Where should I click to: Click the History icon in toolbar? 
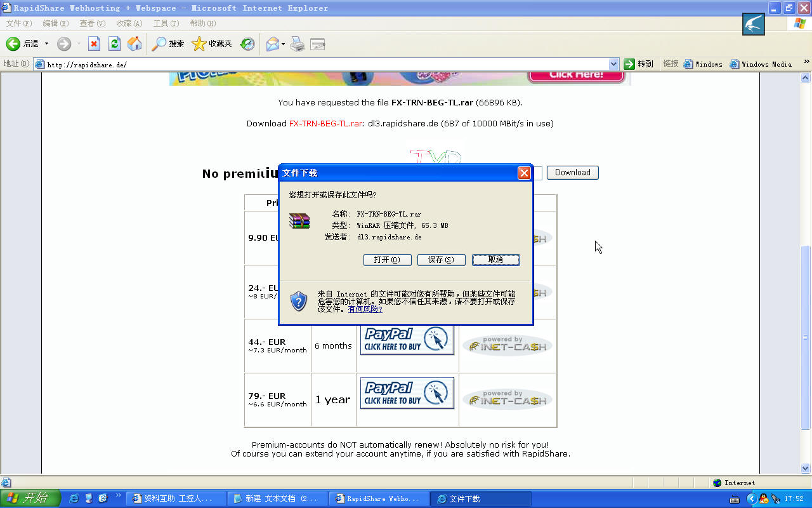coord(247,44)
